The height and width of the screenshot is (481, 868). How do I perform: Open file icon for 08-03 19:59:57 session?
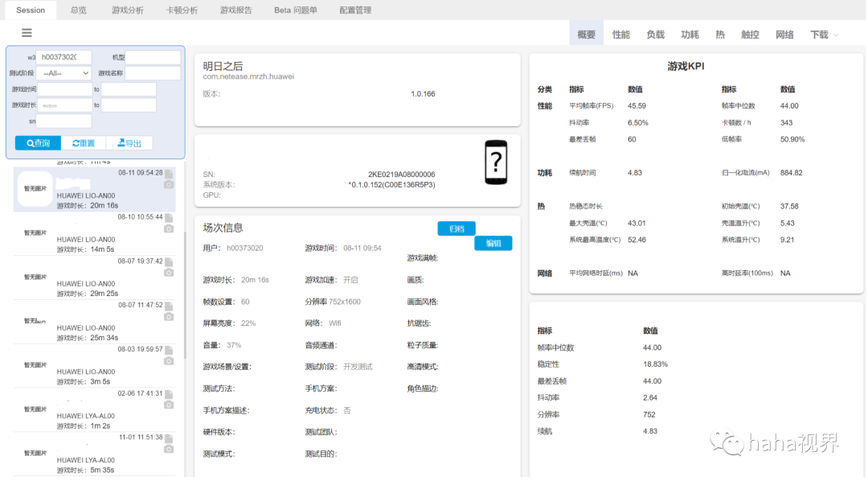169,350
